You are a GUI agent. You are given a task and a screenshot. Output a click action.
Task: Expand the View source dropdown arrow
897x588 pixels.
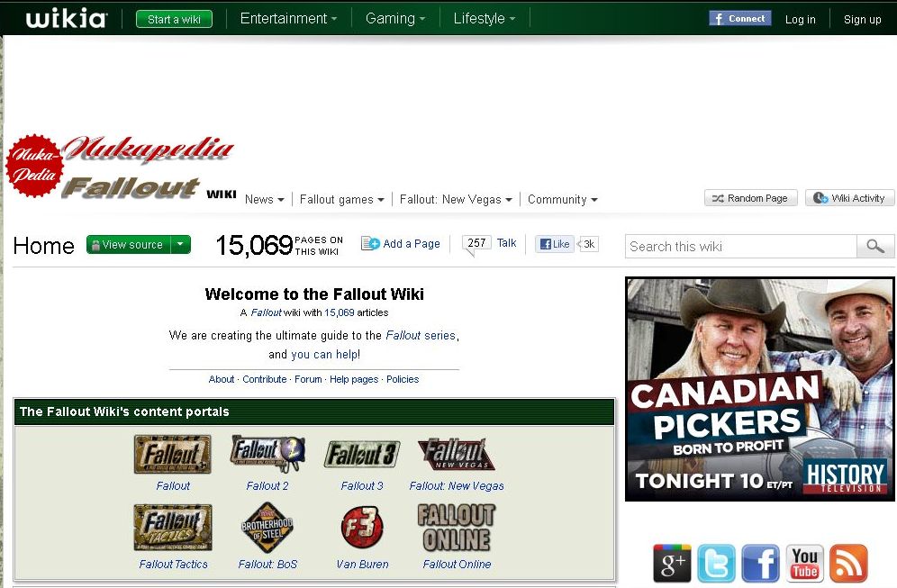(x=181, y=244)
